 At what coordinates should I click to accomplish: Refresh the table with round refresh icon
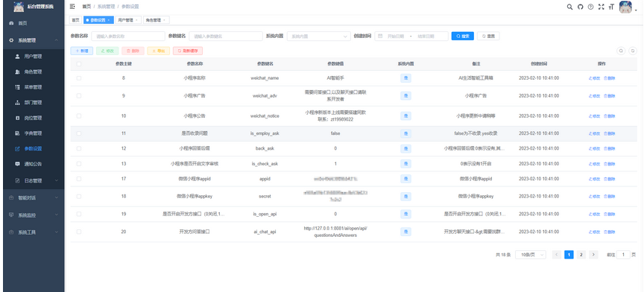pos(633,51)
